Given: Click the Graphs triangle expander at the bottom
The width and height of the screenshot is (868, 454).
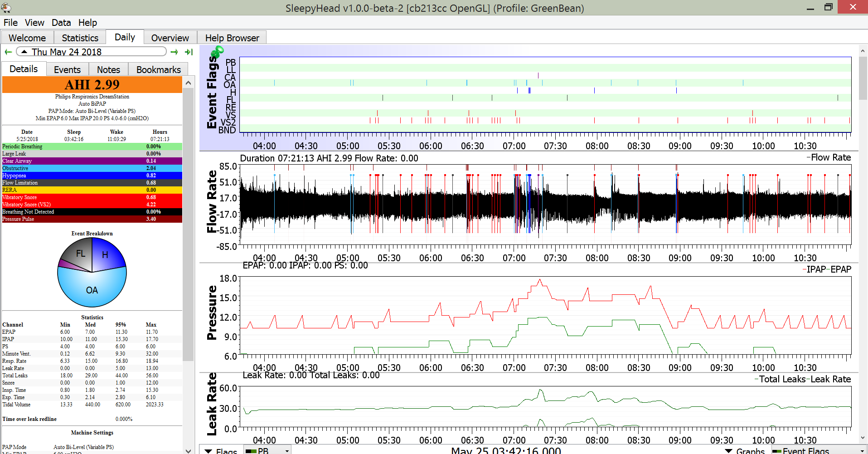Looking at the screenshot, I should 729,451.
